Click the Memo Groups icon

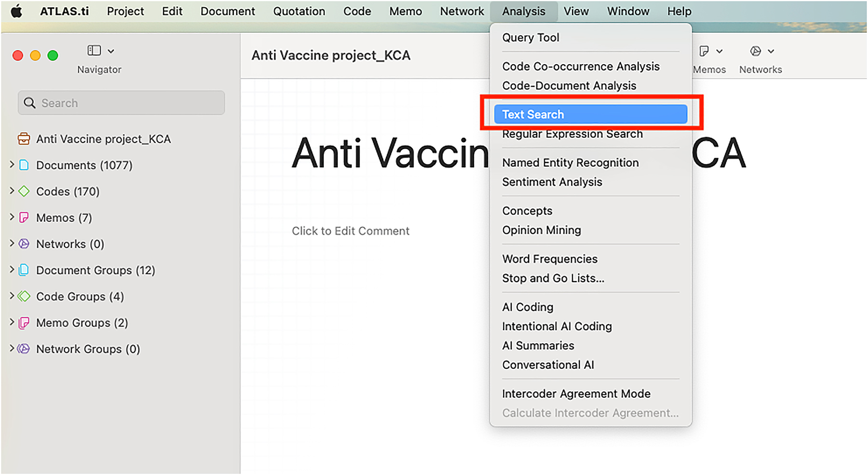tap(24, 323)
